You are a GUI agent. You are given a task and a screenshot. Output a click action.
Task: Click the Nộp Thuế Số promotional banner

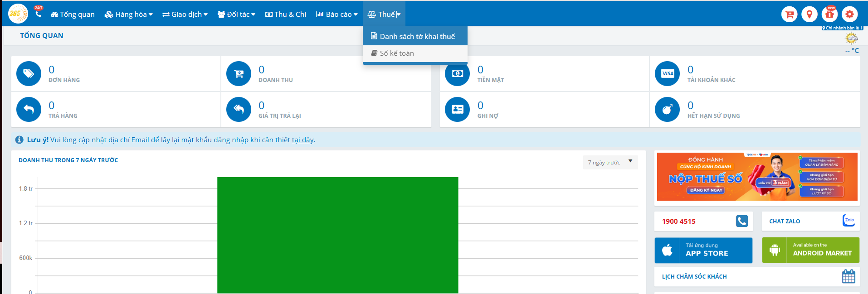(x=757, y=177)
